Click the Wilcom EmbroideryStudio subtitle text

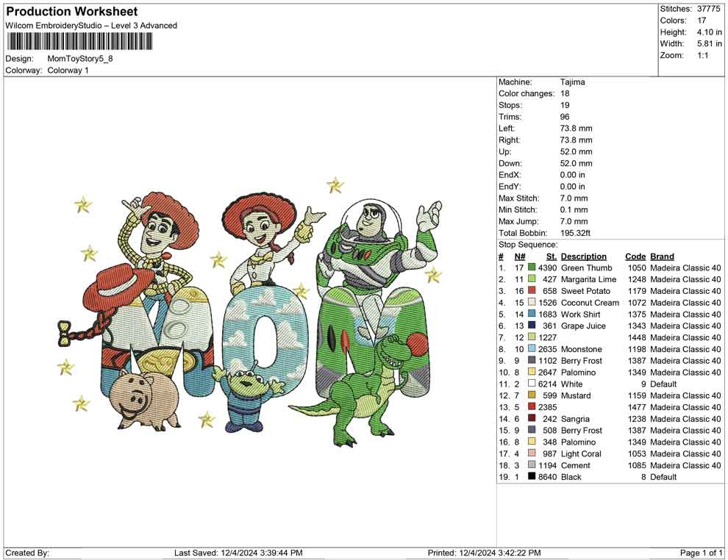pyautogui.click(x=91, y=26)
